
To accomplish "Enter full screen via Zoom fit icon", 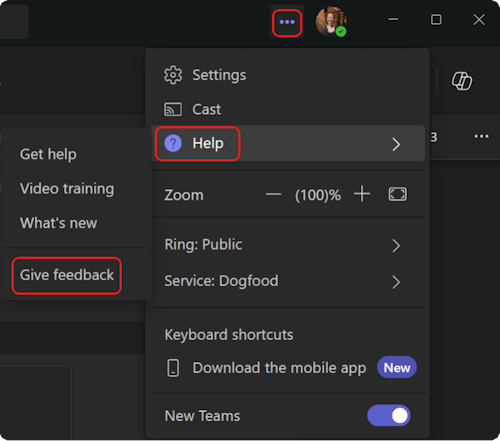I will click(x=397, y=194).
